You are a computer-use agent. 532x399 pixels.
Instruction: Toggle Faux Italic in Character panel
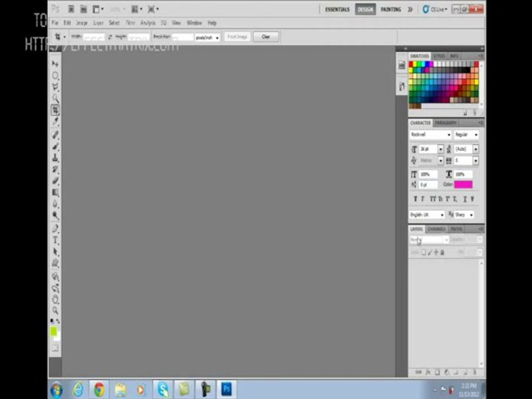423,199
